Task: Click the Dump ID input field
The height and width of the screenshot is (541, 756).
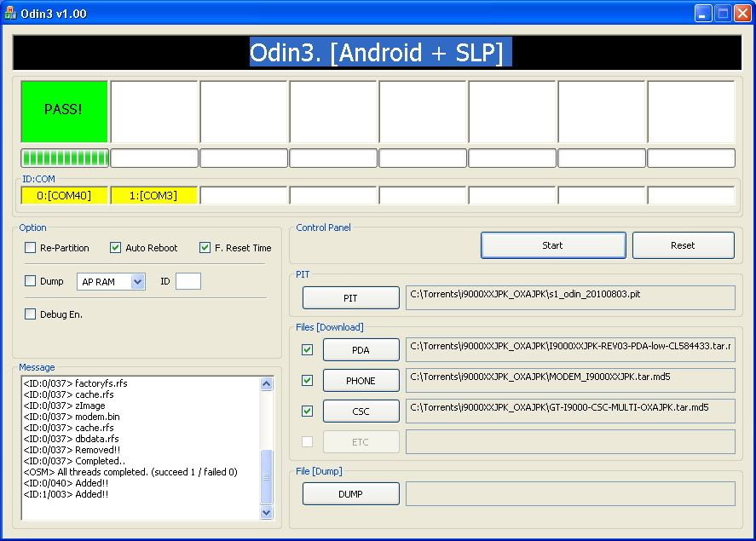Action: click(188, 281)
